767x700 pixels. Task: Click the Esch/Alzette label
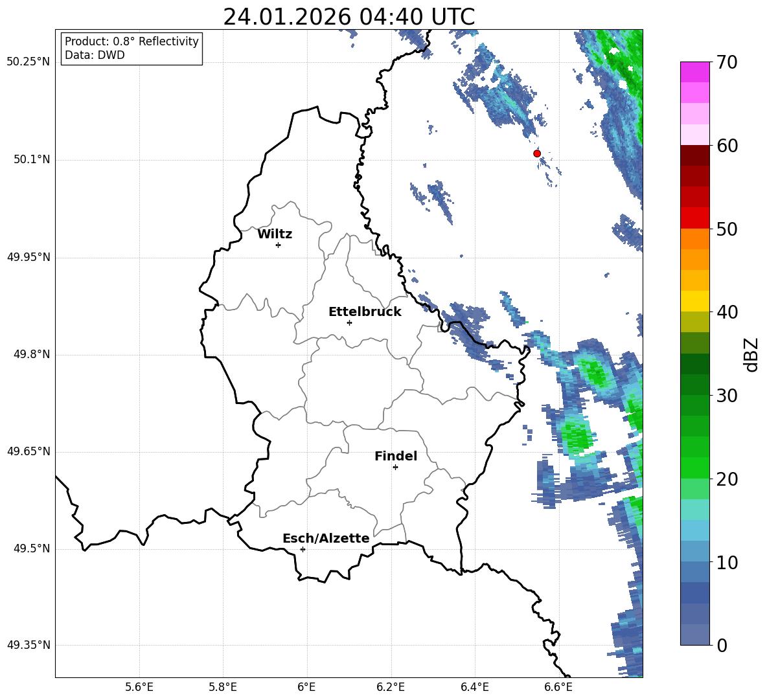(x=326, y=538)
